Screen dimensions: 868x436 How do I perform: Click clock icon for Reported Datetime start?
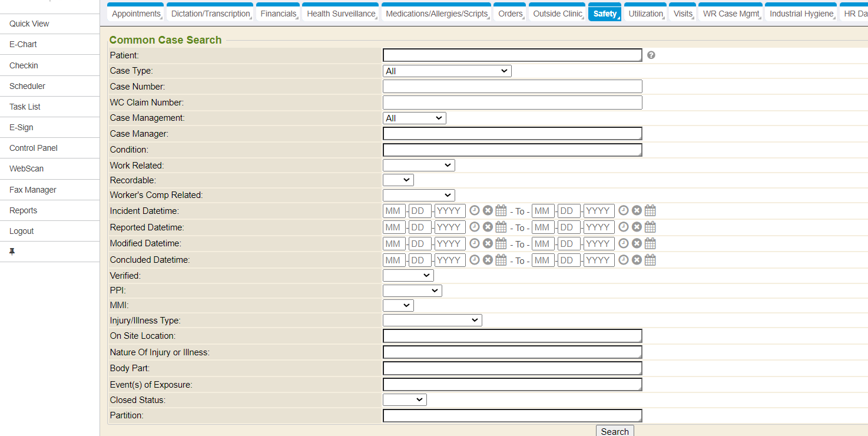[x=475, y=227]
